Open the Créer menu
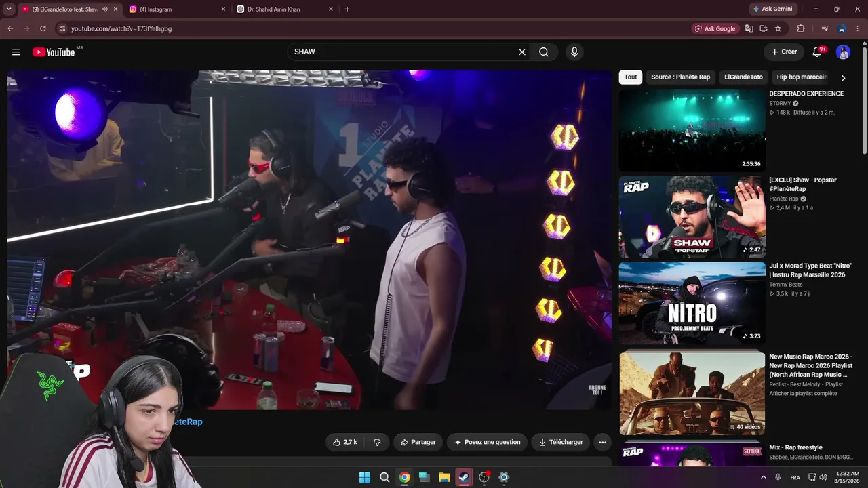This screenshot has height=488, width=868. (x=784, y=52)
